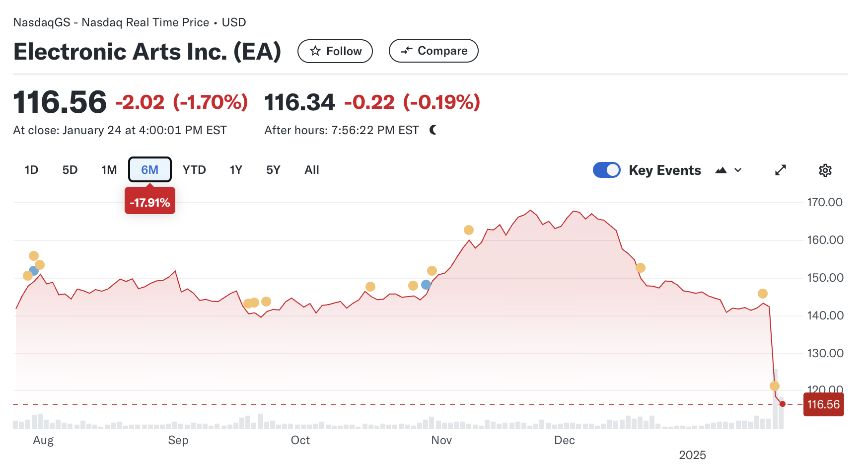Click the key event marker at the January drop

pyautogui.click(x=775, y=386)
